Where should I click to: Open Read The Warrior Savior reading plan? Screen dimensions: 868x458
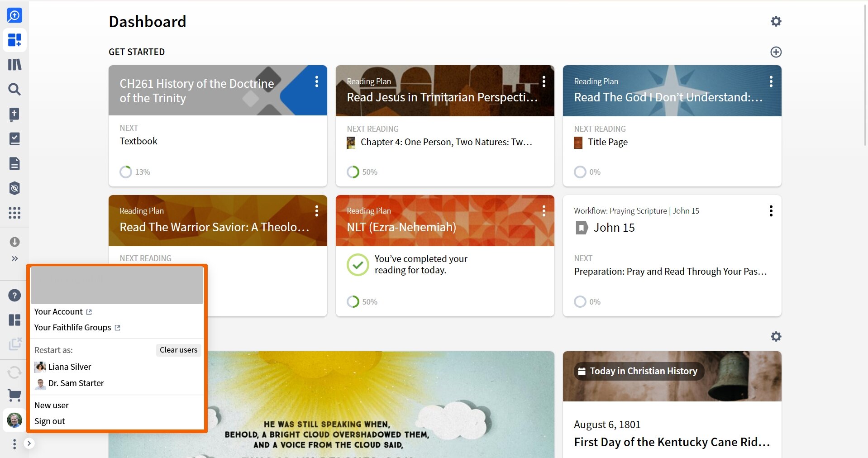[214, 227]
